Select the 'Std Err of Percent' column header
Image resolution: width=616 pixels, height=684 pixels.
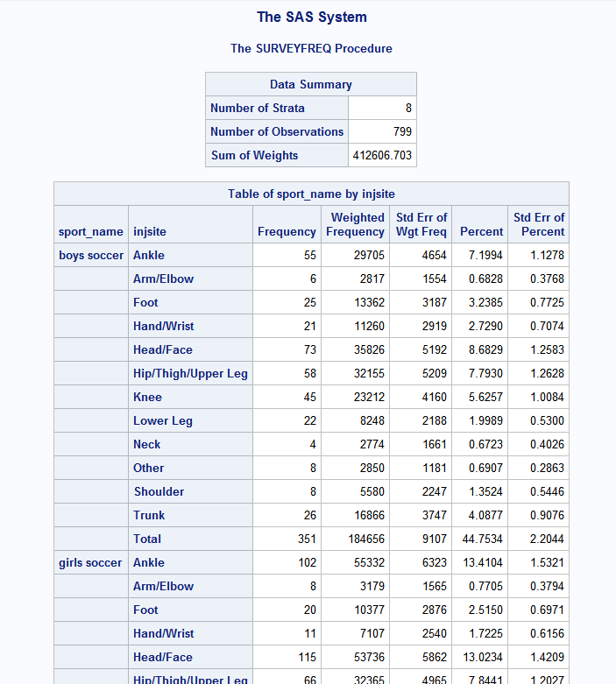click(539, 224)
